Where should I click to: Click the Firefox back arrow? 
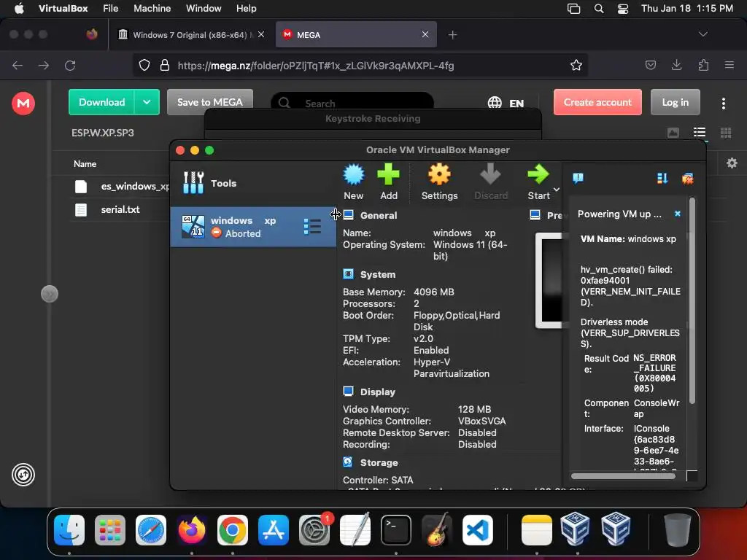18,65
